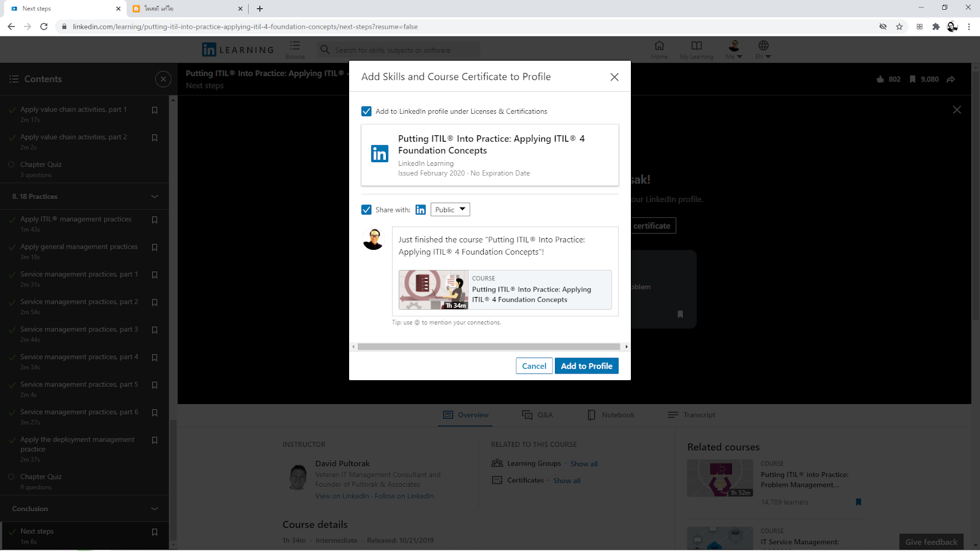980x551 pixels.
Task: Collapse the 8. 18 Practices section
Action: [154, 197]
